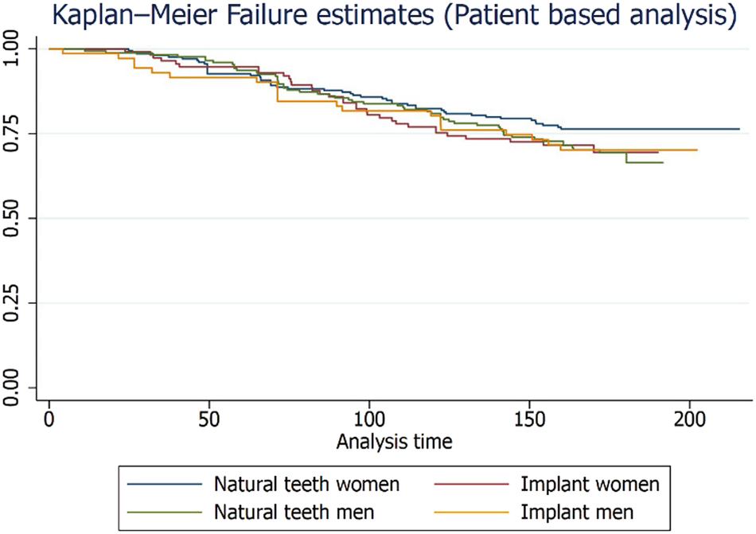
Task: Click the 100 tick on the x-axis
Action: point(368,419)
